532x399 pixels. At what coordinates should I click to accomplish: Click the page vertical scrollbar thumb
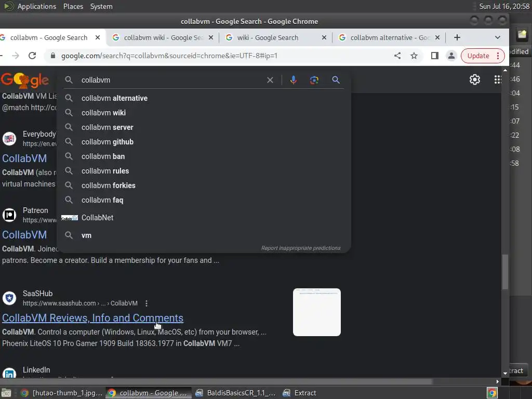tap(505, 271)
